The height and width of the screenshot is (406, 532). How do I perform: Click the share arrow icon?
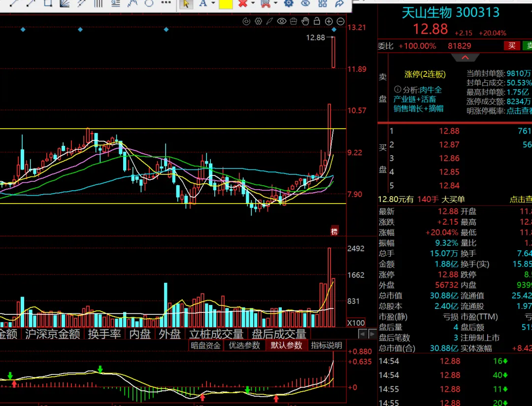[x=339, y=3]
